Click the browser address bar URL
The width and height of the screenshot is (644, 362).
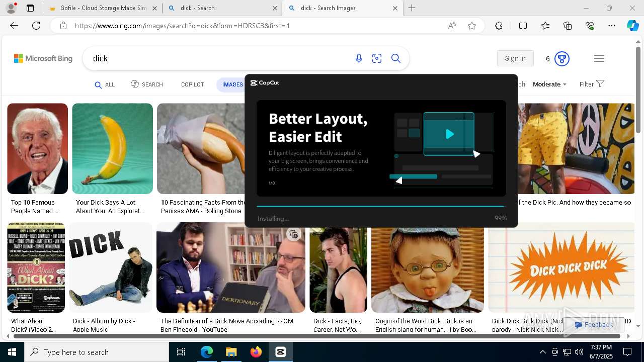(182, 26)
